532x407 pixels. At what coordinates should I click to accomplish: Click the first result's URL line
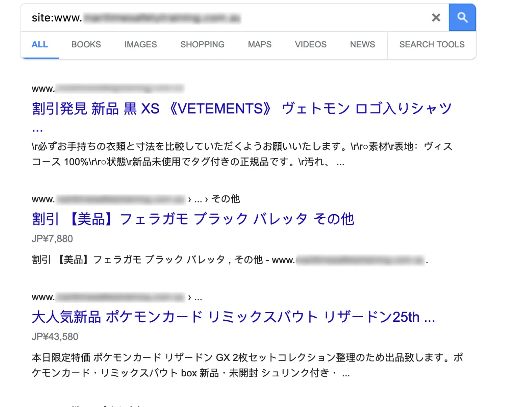[108, 89]
